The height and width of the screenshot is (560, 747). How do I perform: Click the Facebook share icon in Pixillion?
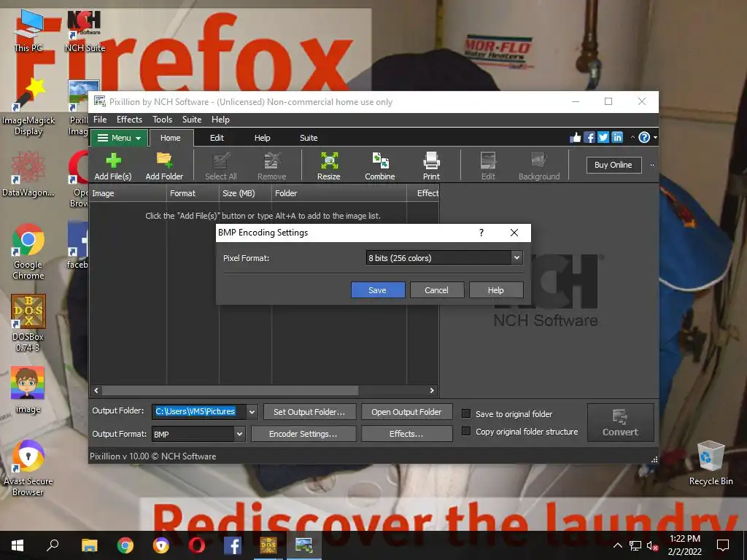pyautogui.click(x=589, y=138)
